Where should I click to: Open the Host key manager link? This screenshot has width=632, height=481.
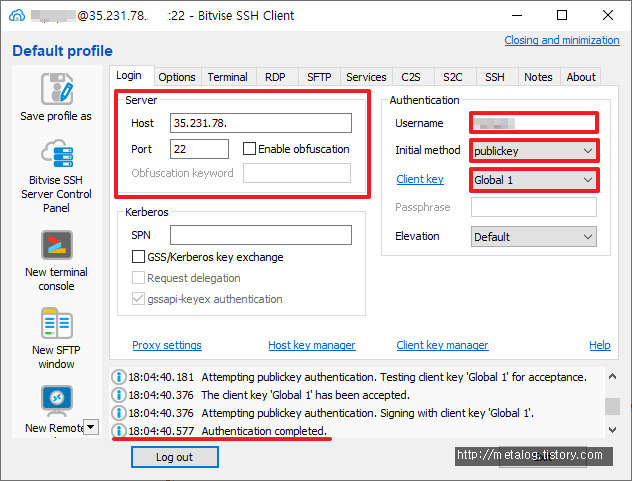pyautogui.click(x=312, y=345)
